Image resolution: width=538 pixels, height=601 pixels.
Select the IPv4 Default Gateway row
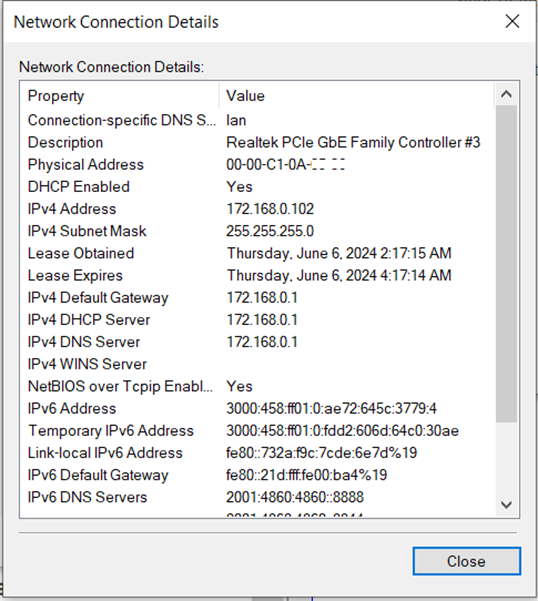[258, 298]
